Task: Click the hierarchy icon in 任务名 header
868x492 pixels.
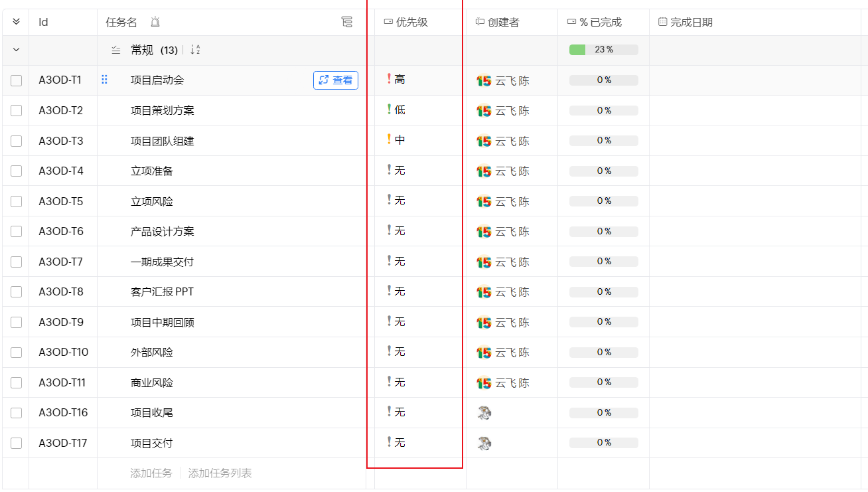Action: point(347,23)
